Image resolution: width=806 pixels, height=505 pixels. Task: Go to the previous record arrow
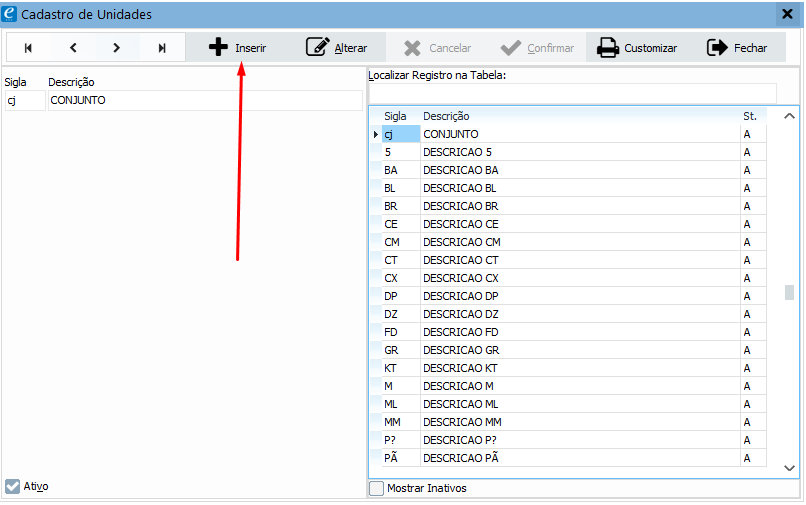[73, 48]
